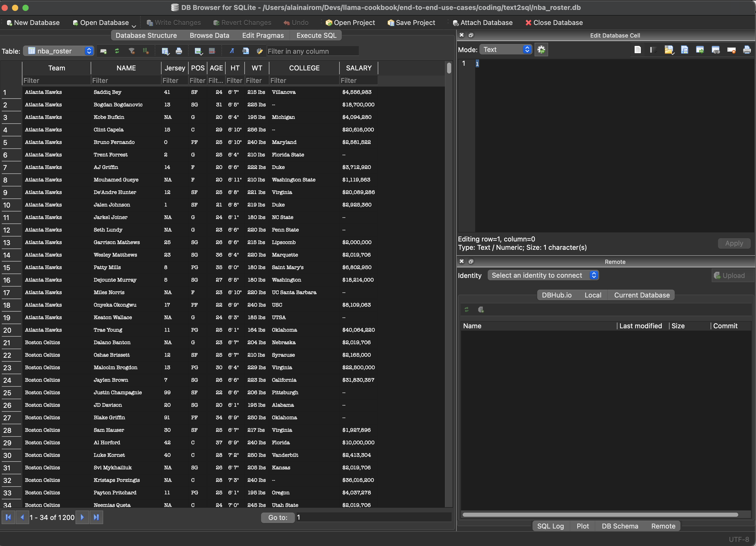Viewport: 756px width, 546px height.
Task: Delete the current record icon
Action: coord(212,51)
